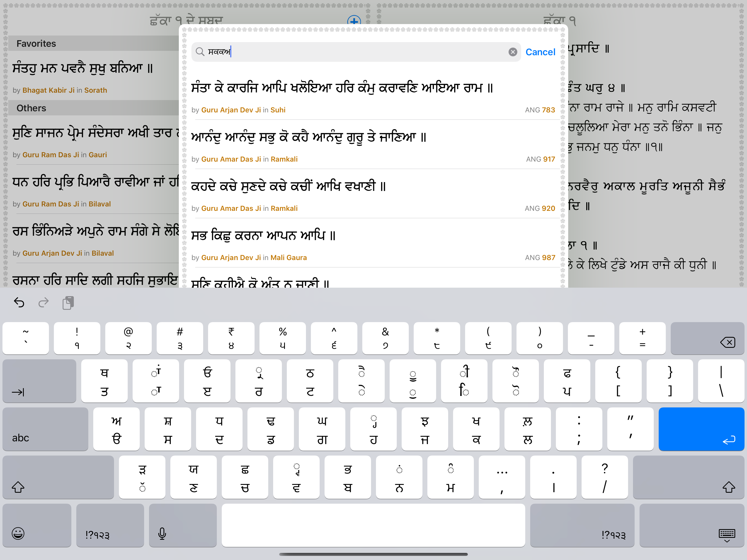Start dictation with microphone key
The width and height of the screenshot is (747, 560).
coord(183,525)
